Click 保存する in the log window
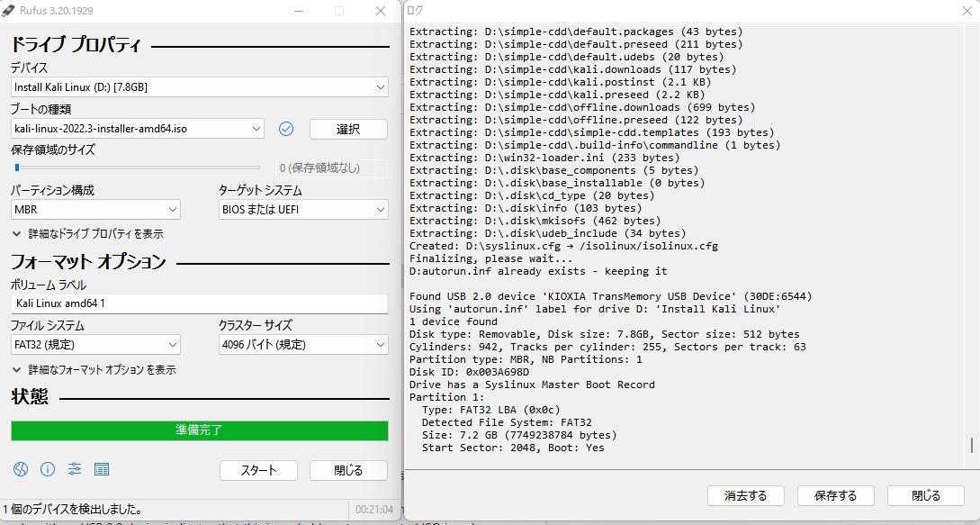980x525 pixels. [836, 495]
